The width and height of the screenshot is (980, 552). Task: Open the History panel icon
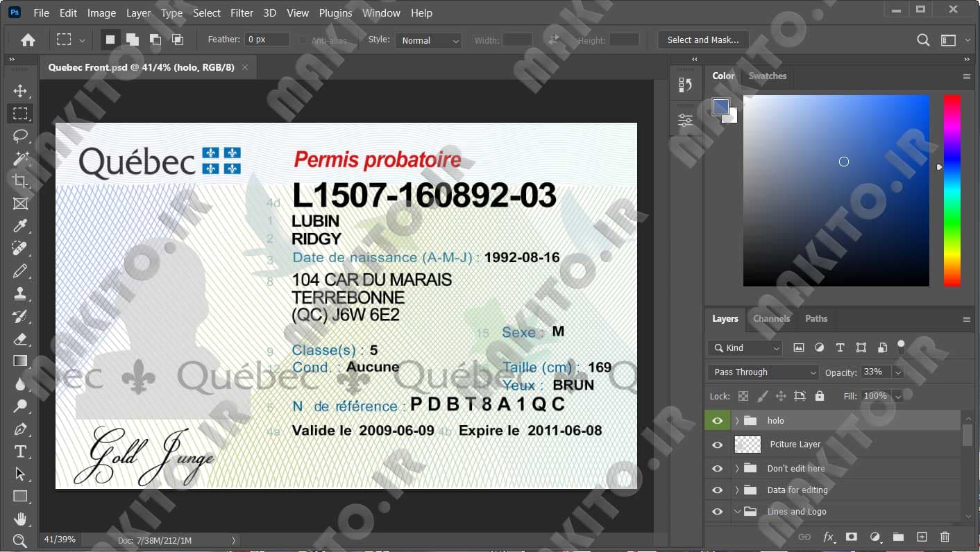(686, 85)
